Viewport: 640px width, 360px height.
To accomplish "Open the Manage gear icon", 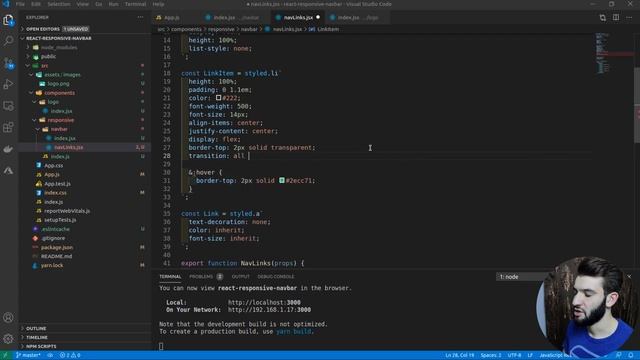I will point(8,338).
